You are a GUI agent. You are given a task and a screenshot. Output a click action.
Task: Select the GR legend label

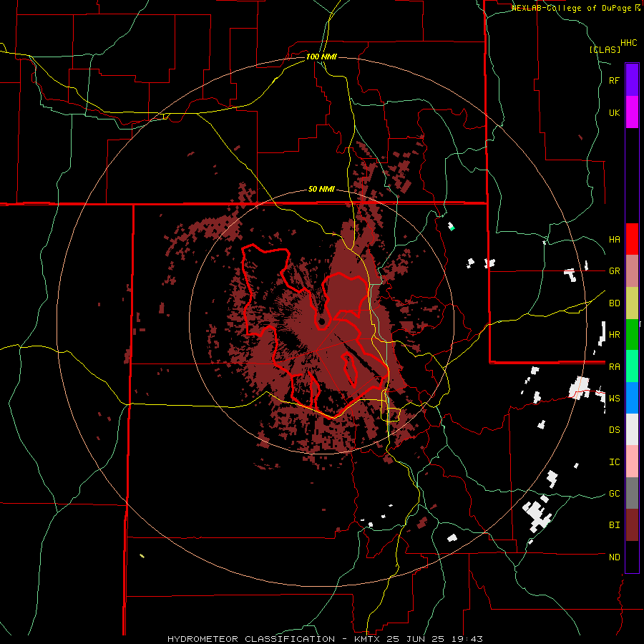pos(614,271)
